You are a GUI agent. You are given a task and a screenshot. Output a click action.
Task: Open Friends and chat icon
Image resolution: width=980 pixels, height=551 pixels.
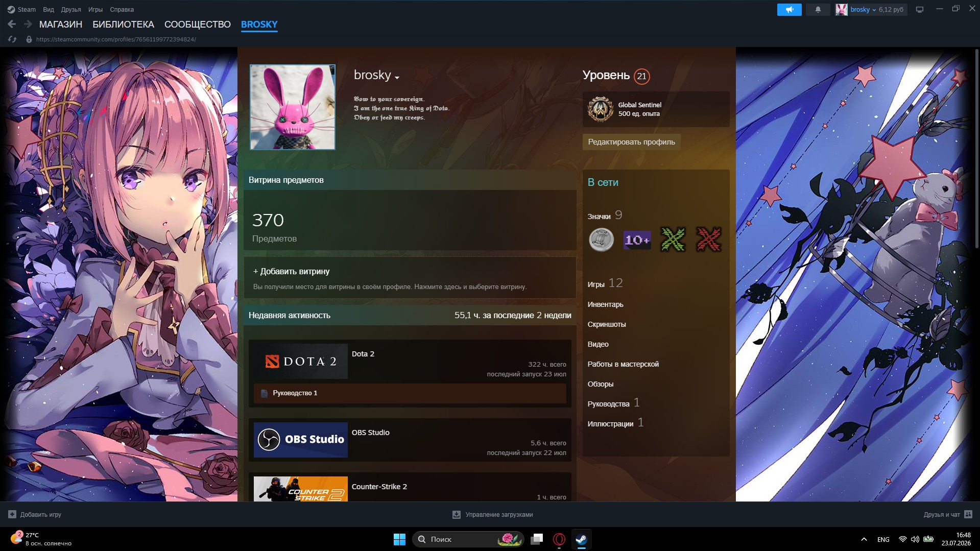coord(968,514)
